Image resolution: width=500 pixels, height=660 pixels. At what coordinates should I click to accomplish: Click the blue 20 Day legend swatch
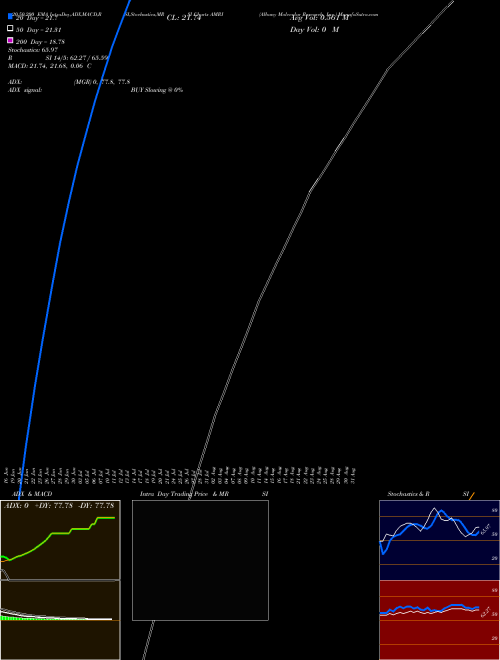10,16
